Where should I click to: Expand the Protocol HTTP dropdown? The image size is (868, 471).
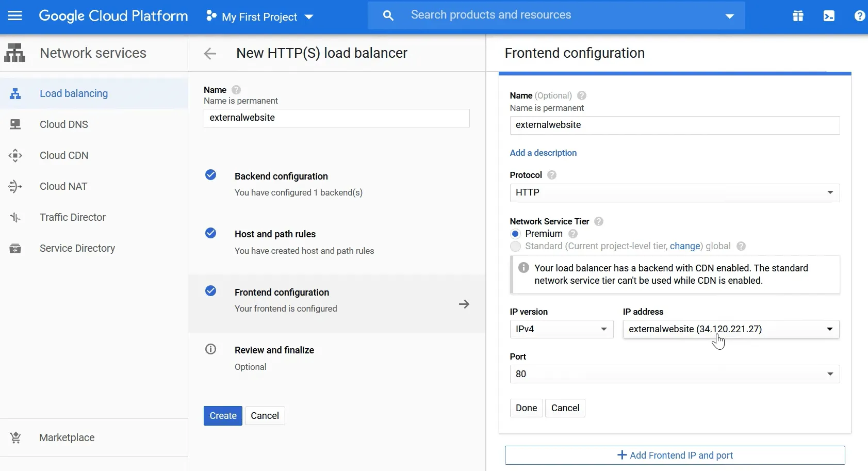click(x=674, y=192)
